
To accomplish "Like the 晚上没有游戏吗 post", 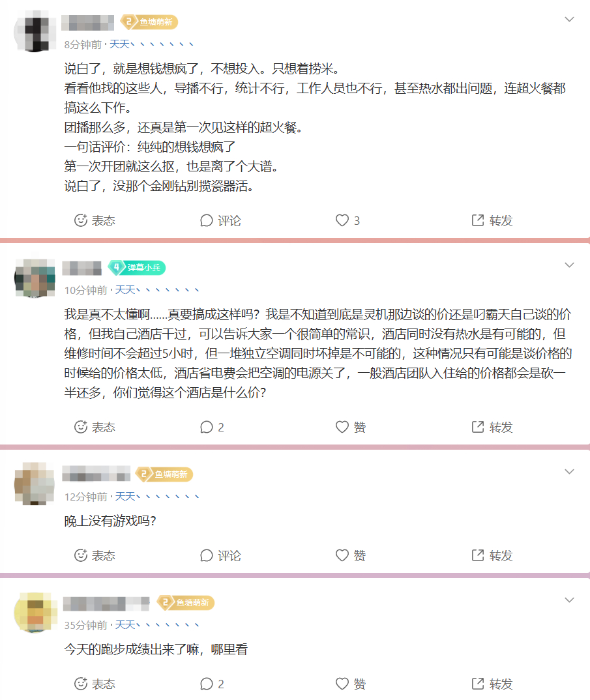I will pos(351,555).
